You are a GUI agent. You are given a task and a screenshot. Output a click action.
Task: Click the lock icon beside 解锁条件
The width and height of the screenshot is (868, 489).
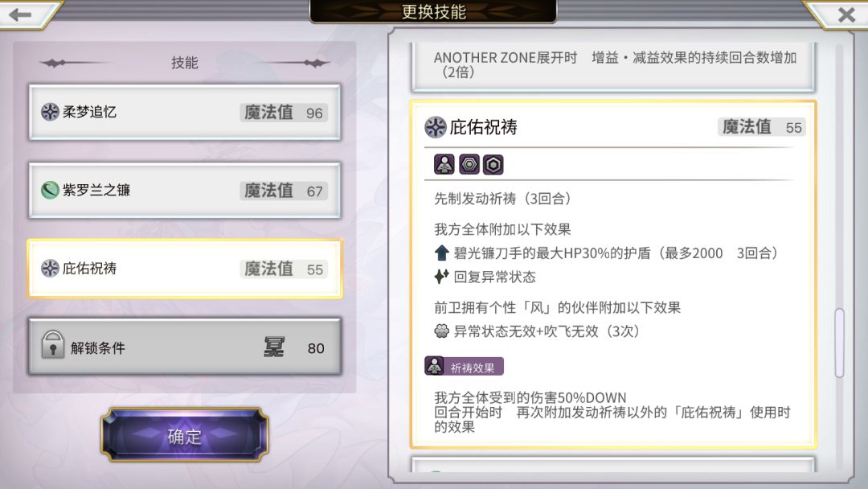click(53, 345)
